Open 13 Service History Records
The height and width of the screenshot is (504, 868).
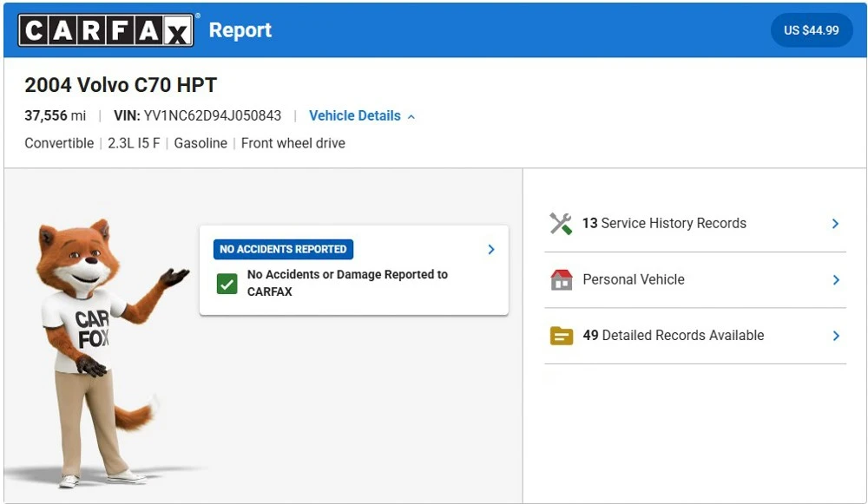tap(695, 224)
